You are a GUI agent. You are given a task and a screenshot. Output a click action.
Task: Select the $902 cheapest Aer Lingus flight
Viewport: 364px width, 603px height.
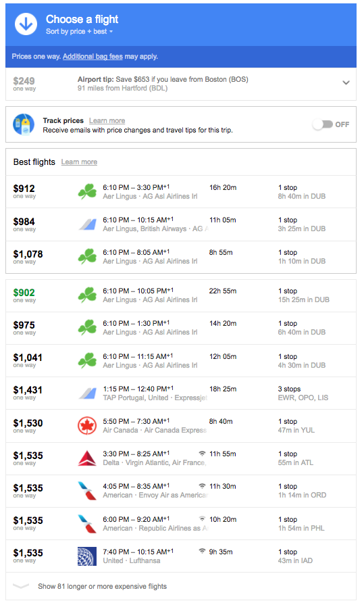[x=181, y=295]
